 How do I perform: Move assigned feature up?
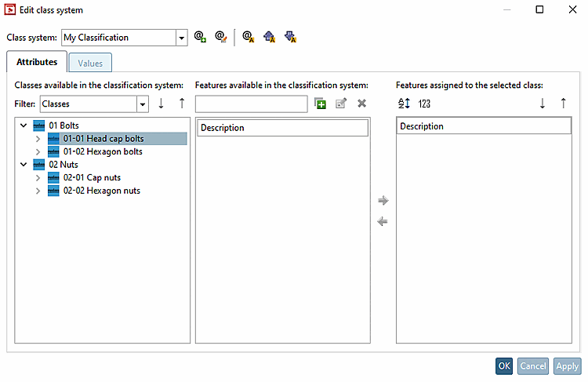[x=563, y=104]
